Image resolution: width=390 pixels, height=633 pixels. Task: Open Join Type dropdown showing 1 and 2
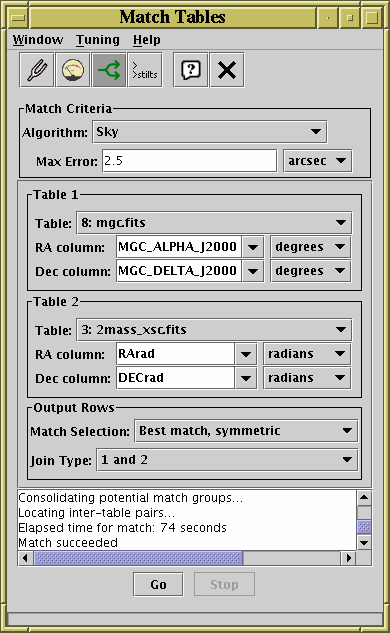tap(227, 460)
